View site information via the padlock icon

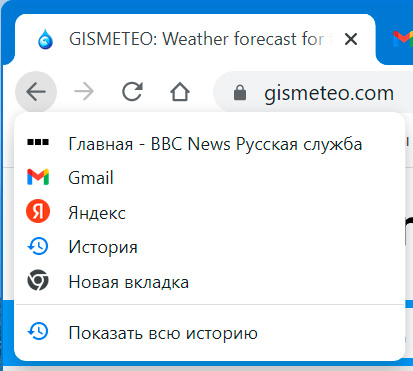click(x=240, y=93)
